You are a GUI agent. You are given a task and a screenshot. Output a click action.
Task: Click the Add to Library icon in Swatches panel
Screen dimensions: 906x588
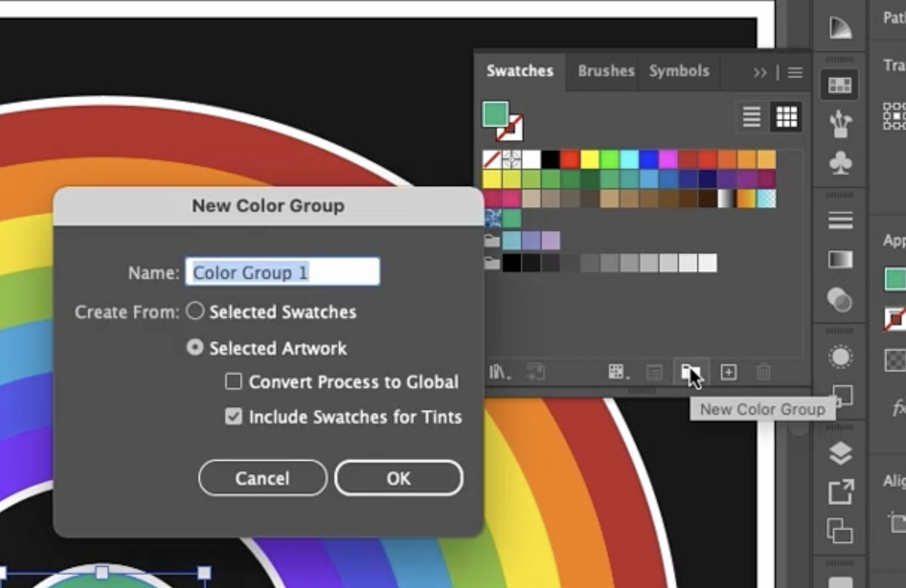(x=535, y=372)
